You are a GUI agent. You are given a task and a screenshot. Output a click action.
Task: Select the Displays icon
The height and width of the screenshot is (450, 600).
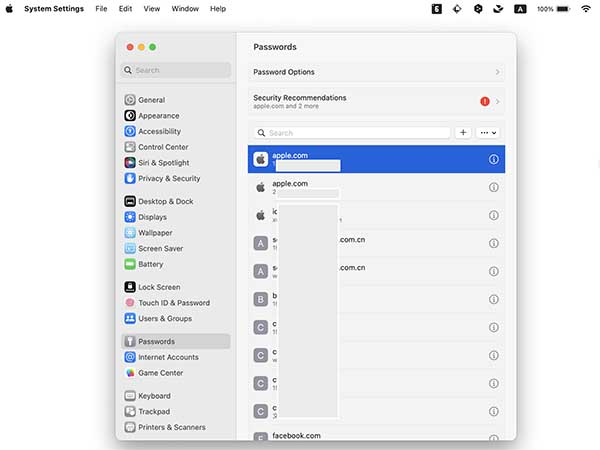130,217
